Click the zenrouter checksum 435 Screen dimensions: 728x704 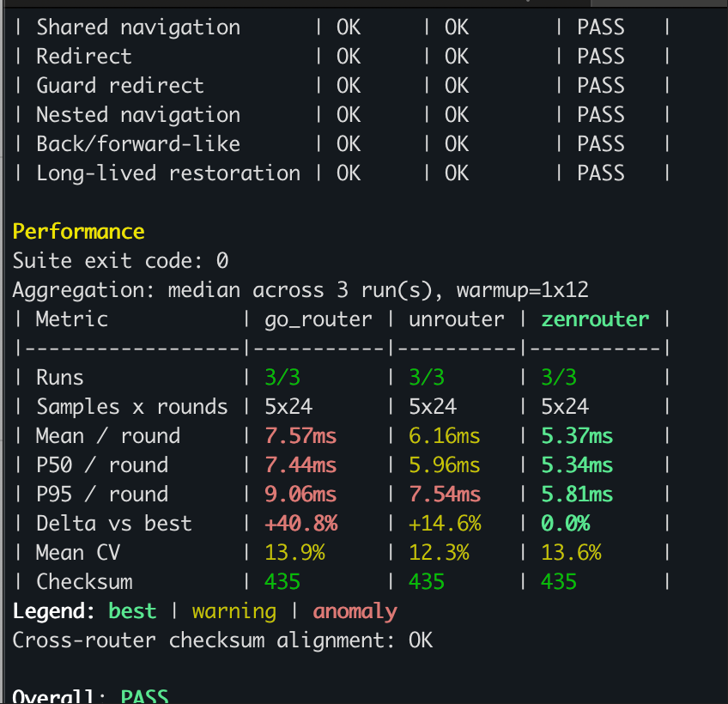click(x=559, y=582)
